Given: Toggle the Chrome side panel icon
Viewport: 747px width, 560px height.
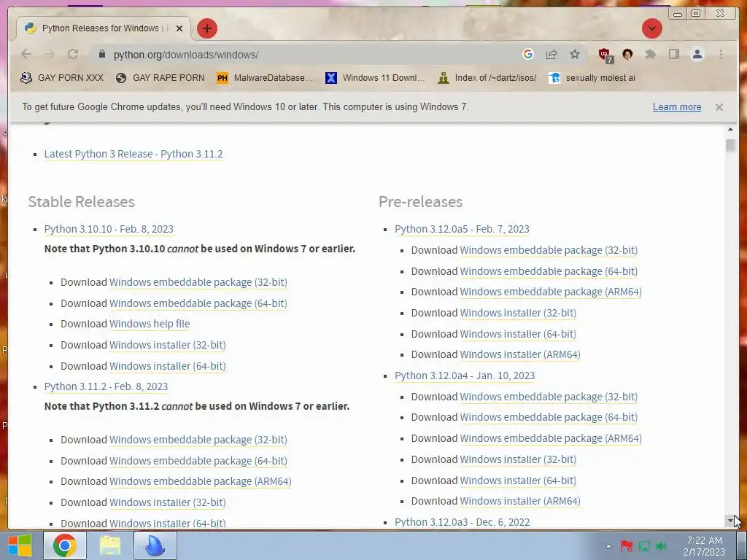Looking at the screenshot, I should click(673, 54).
